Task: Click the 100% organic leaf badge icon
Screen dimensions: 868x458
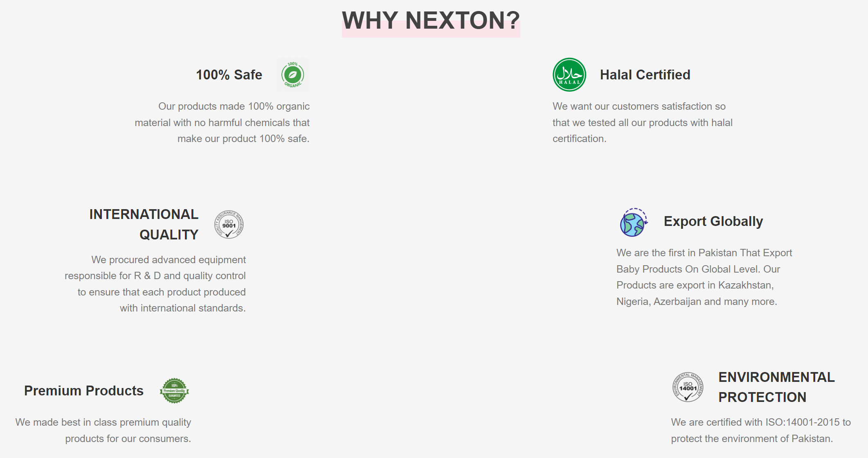Action: [293, 74]
